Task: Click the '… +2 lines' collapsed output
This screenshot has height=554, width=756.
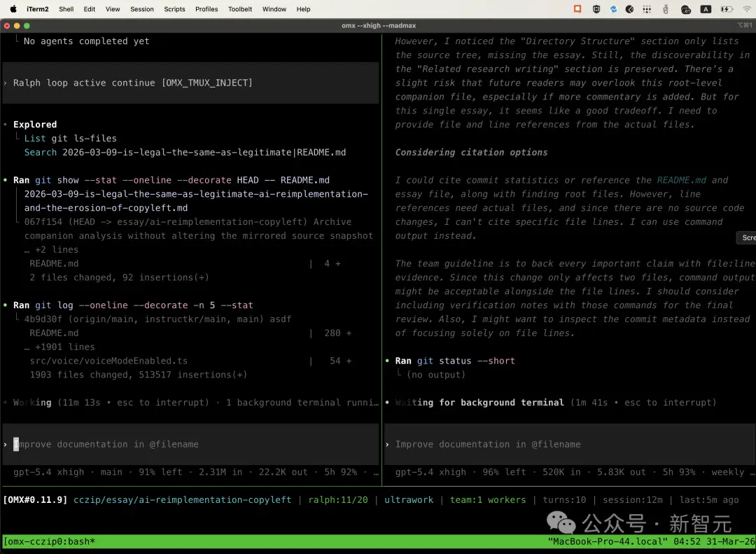Action: coord(51,249)
